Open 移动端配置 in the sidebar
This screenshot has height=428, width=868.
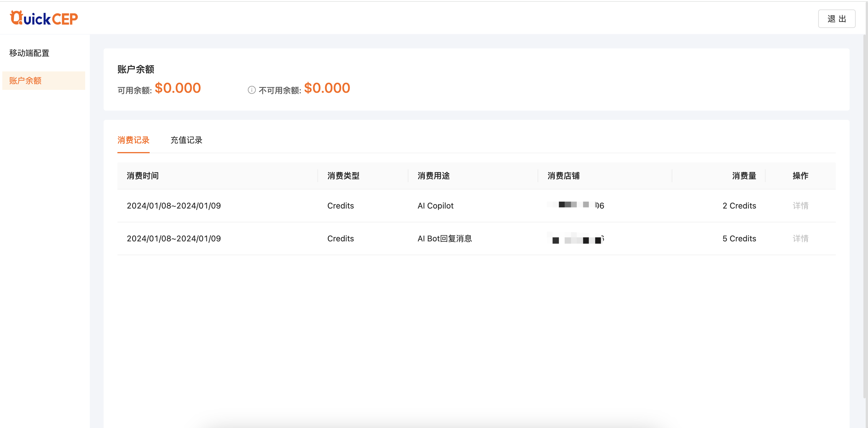(x=29, y=53)
